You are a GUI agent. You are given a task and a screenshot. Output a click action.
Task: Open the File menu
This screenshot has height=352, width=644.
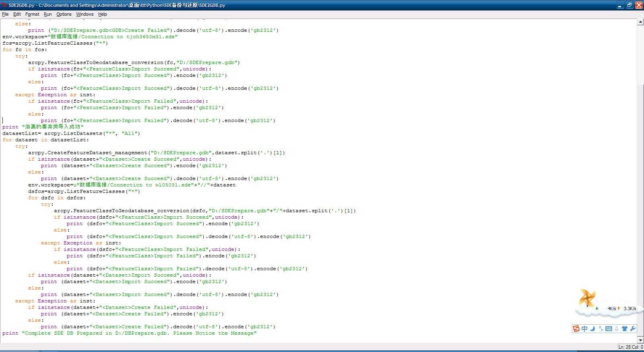pyautogui.click(x=5, y=14)
